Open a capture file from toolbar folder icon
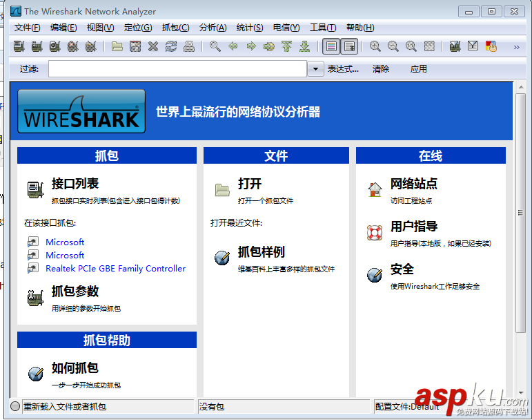 pos(117,46)
